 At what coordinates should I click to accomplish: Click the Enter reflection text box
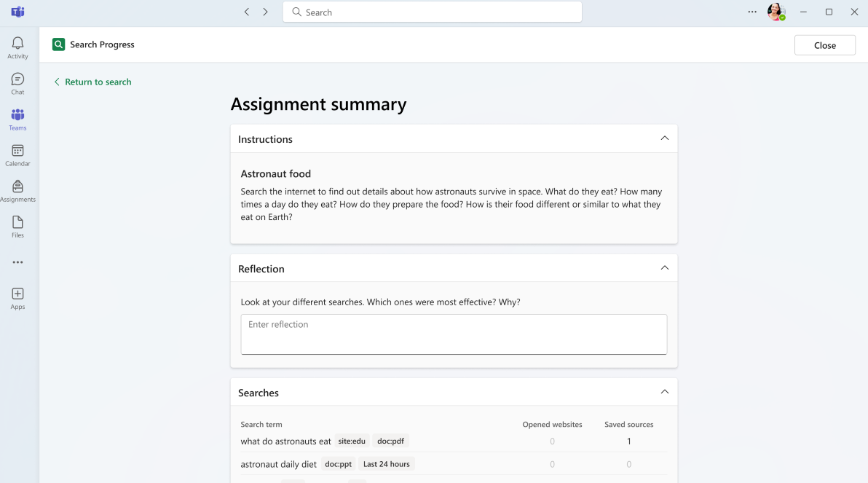click(454, 334)
